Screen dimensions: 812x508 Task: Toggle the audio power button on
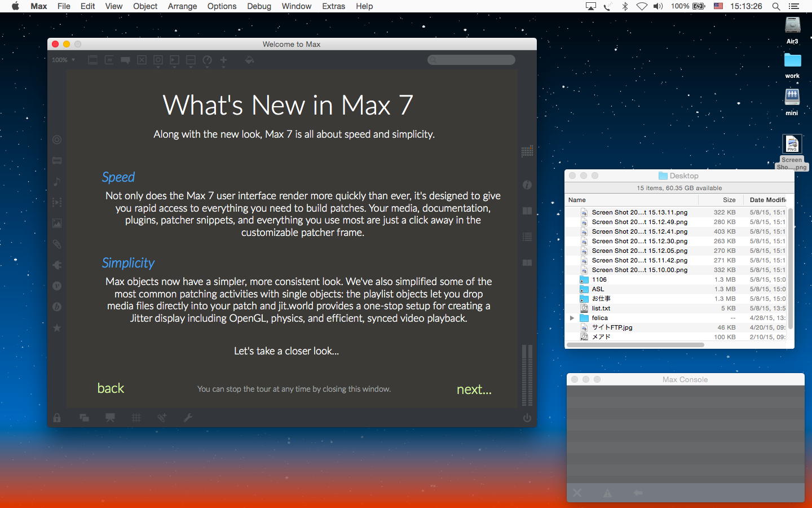[527, 418]
